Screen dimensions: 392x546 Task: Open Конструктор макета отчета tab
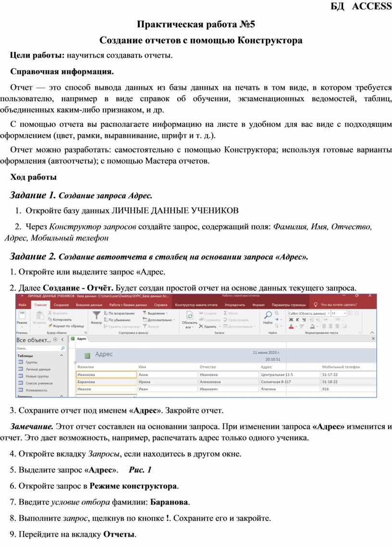pyautogui.click(x=196, y=305)
